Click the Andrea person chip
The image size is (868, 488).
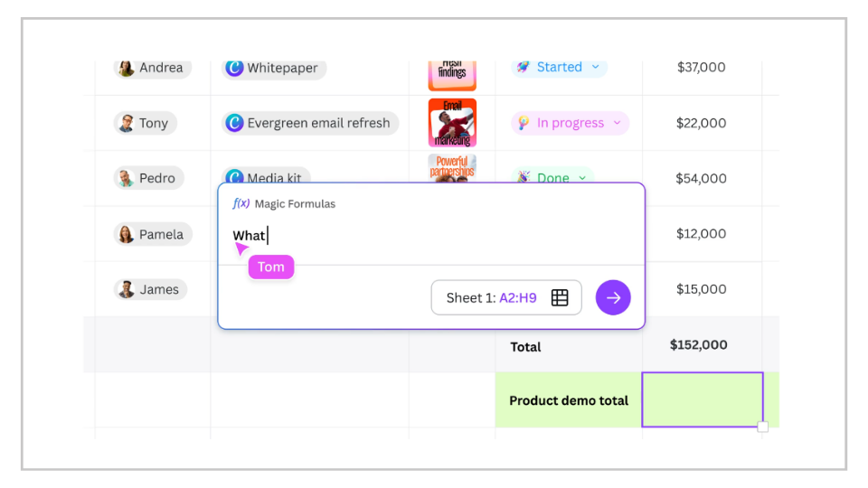pyautogui.click(x=152, y=68)
